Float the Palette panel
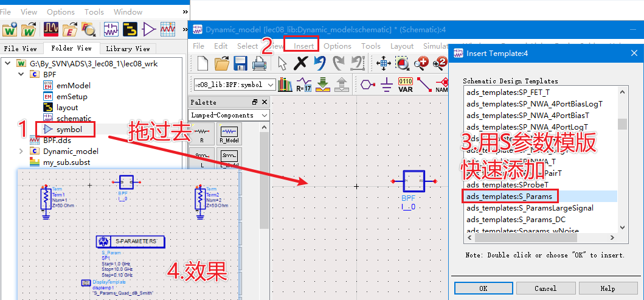Screen dimensions: 644x300 [x=255, y=102]
